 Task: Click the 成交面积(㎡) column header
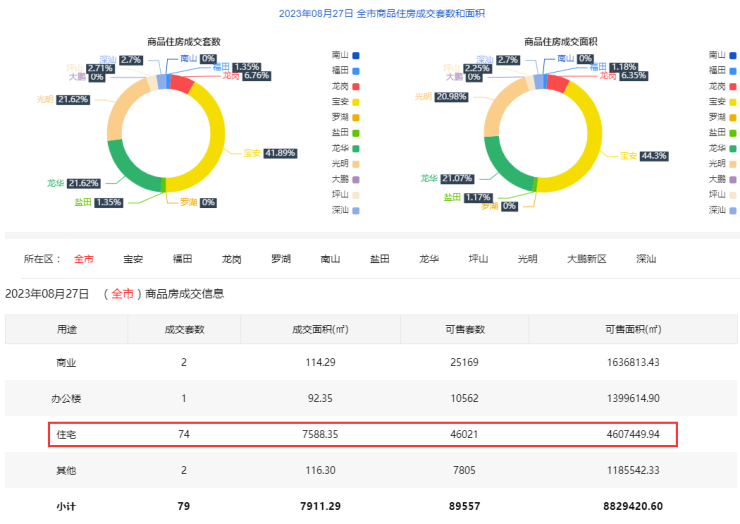pos(320,329)
